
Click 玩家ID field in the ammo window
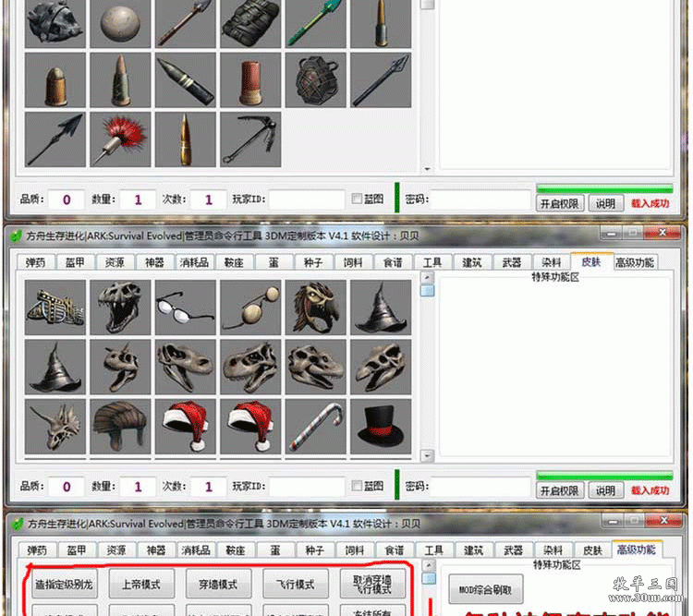307,199
